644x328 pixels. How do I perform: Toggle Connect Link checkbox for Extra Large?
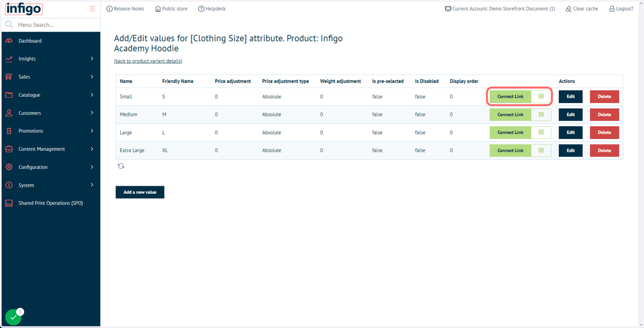pos(541,150)
